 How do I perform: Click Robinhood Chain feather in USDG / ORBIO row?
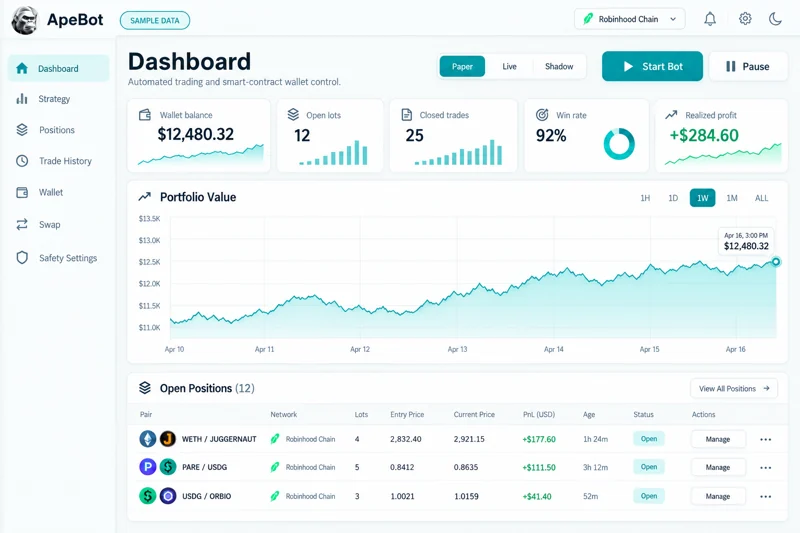(275, 496)
